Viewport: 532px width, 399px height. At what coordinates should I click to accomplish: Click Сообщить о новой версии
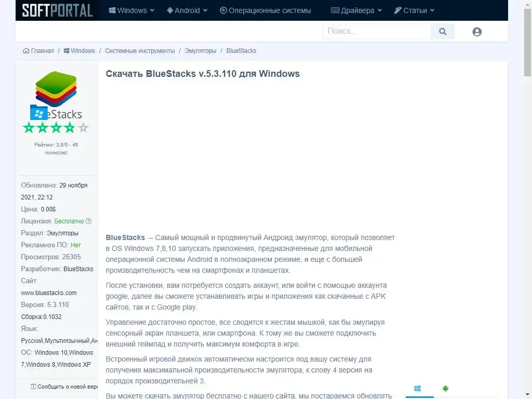click(64, 387)
